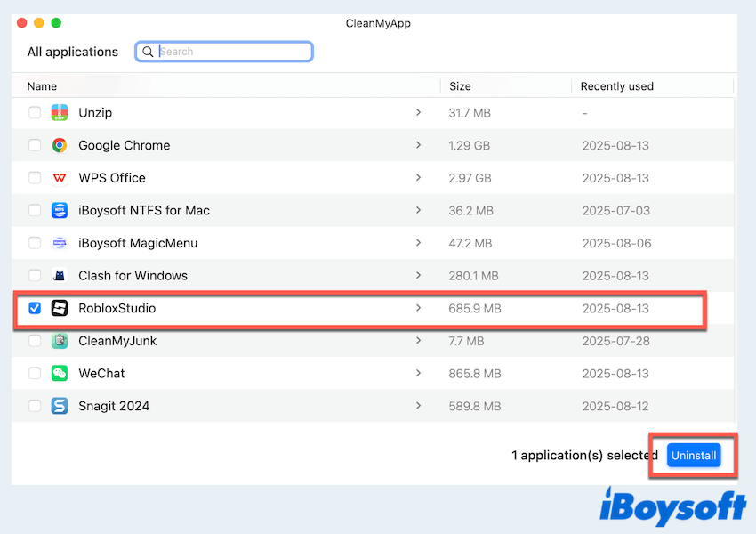This screenshot has height=534, width=756.
Task: Click the green zoom window button
Action: [x=56, y=22]
